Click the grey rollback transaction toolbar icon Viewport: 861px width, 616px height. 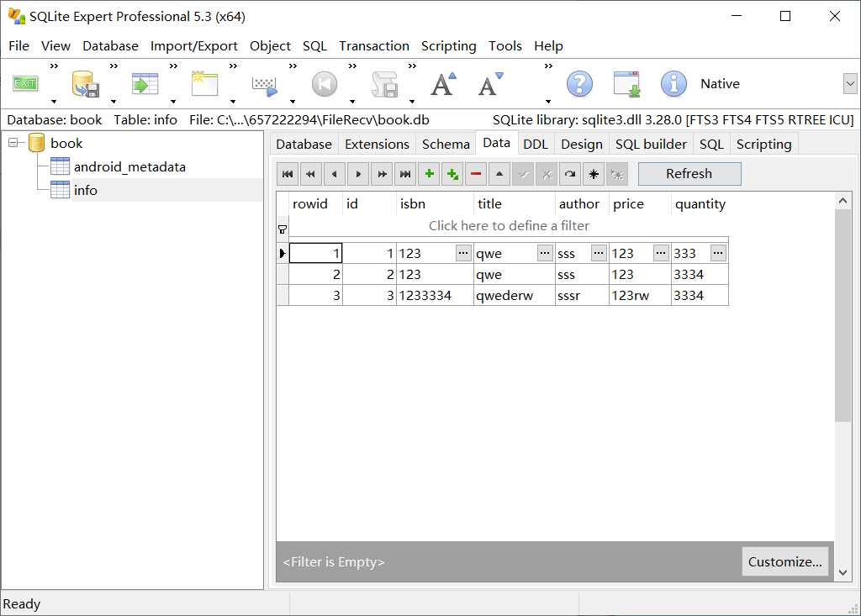point(324,84)
